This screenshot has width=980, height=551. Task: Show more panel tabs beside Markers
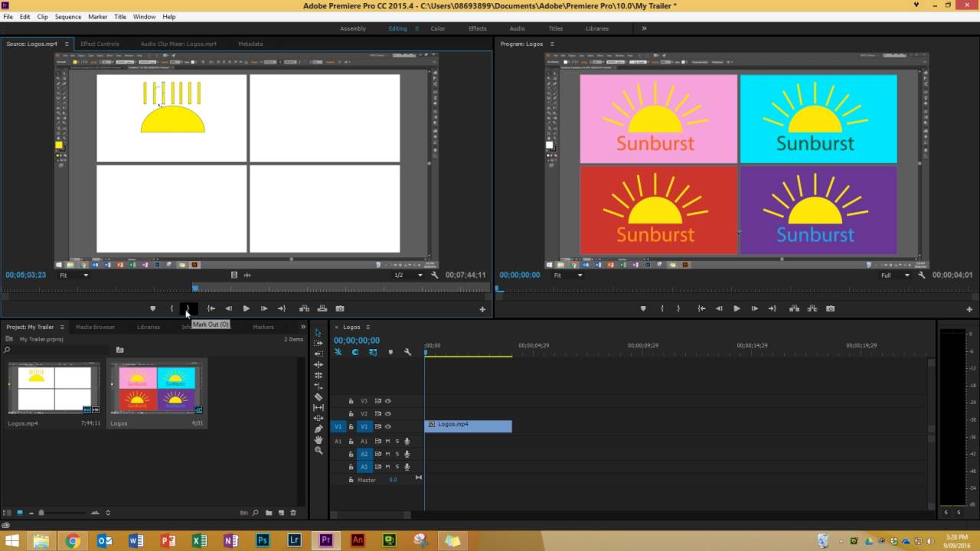click(302, 327)
